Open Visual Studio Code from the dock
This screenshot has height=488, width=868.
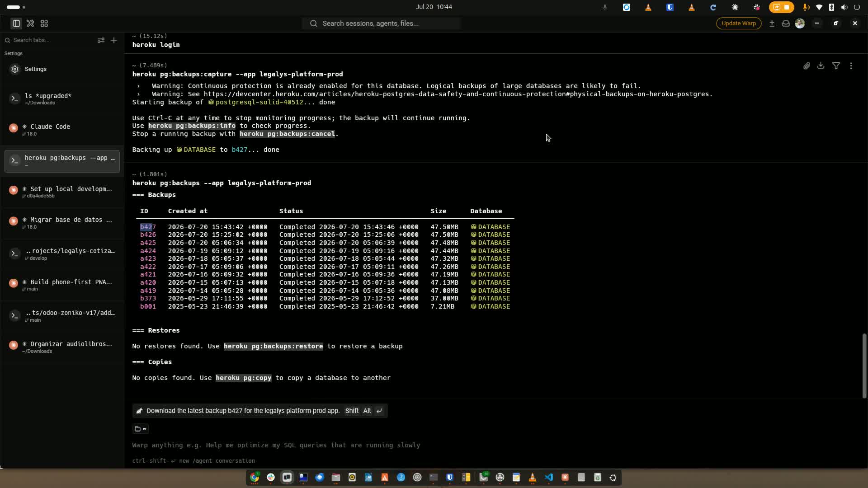click(x=549, y=477)
